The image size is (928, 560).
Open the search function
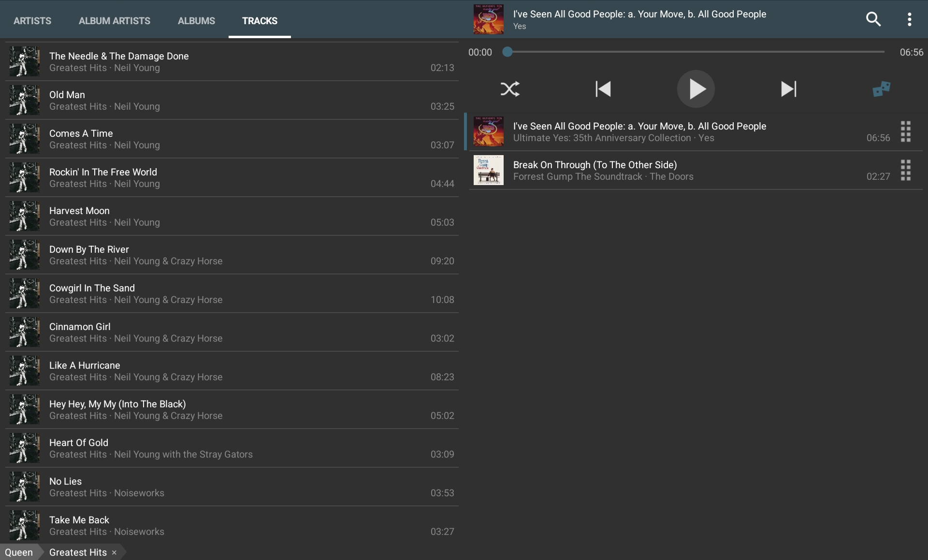coord(874,19)
